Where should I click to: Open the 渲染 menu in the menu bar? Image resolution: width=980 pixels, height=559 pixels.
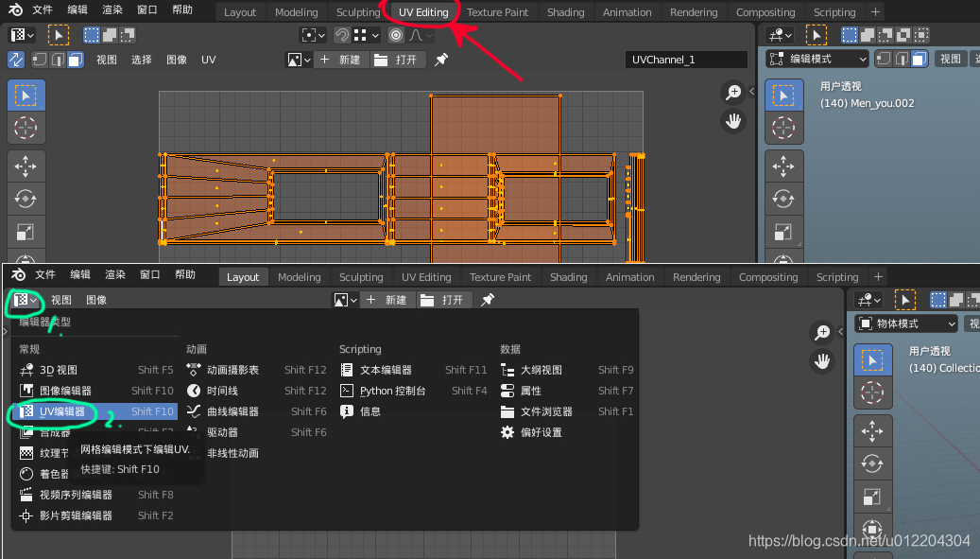click(x=112, y=10)
